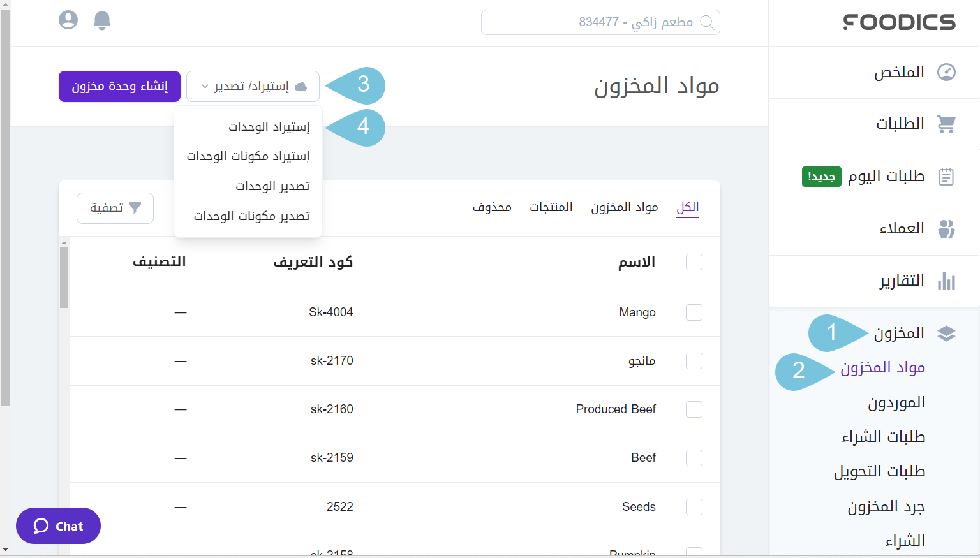Select the bar chart icon for التقارير
This screenshot has height=558, width=980.
947,281
